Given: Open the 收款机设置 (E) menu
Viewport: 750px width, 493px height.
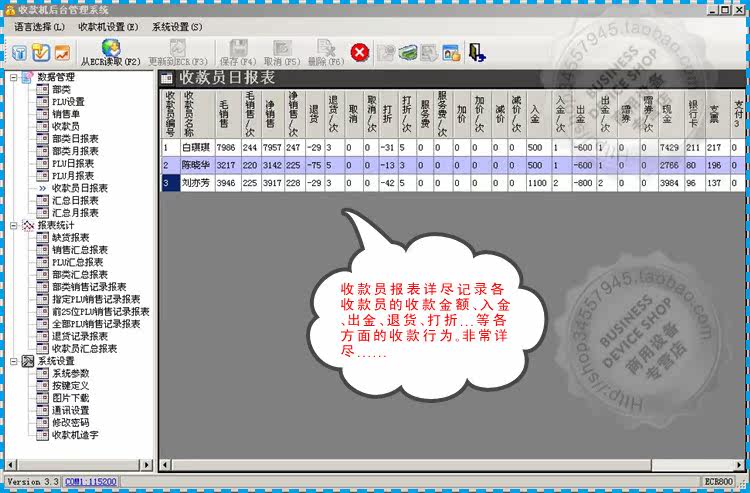Looking at the screenshot, I should pyautogui.click(x=108, y=27).
